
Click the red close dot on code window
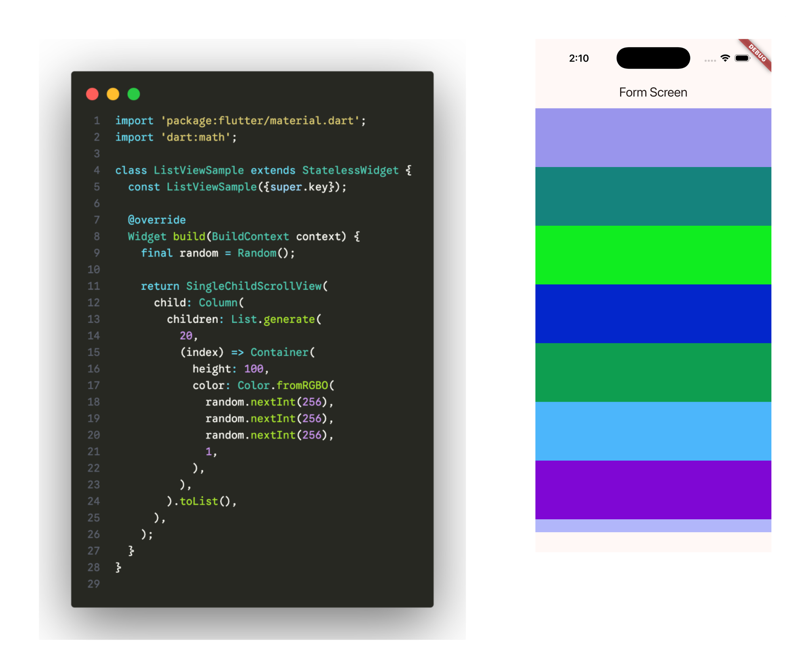click(92, 94)
